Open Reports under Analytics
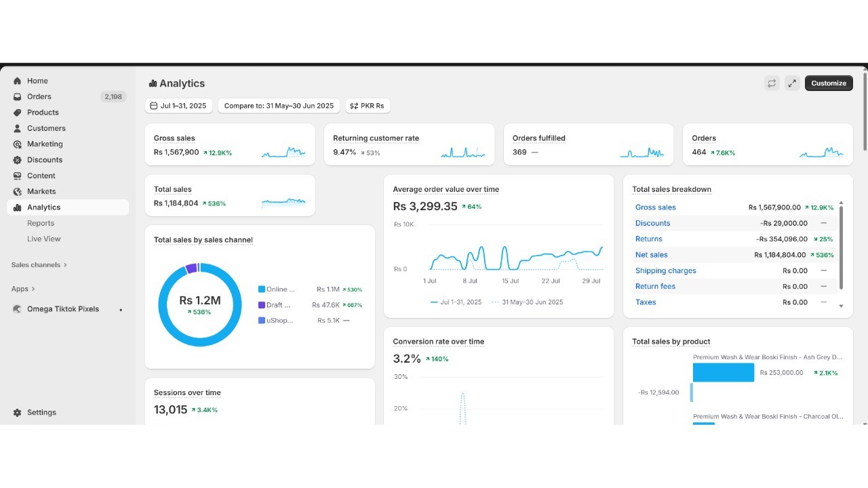Viewport: 868px width, 488px height. coord(41,223)
